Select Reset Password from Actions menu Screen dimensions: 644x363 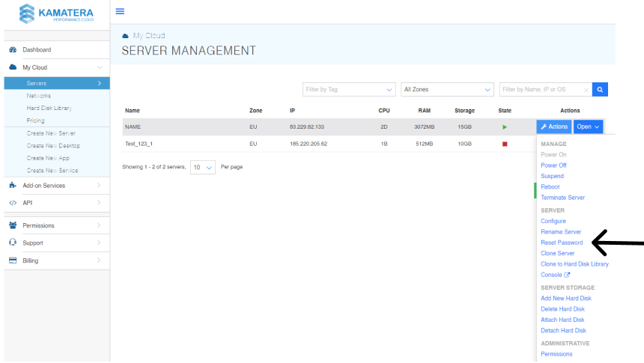click(x=562, y=242)
